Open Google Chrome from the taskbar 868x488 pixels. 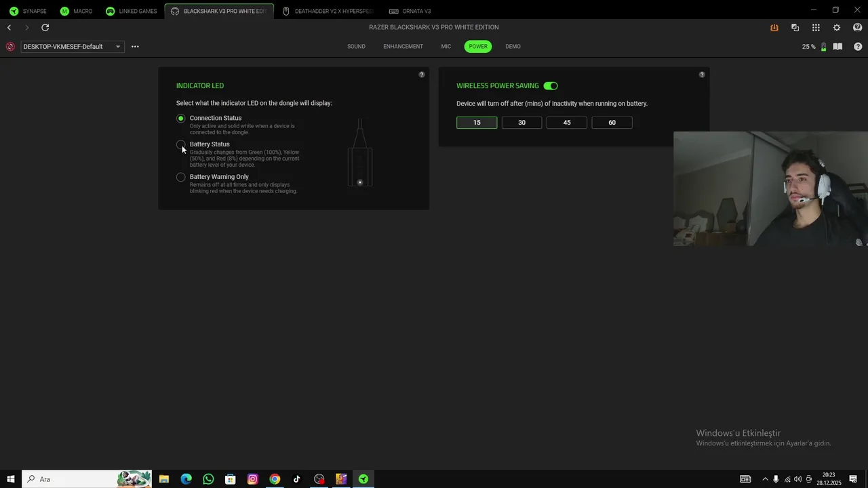click(275, 479)
